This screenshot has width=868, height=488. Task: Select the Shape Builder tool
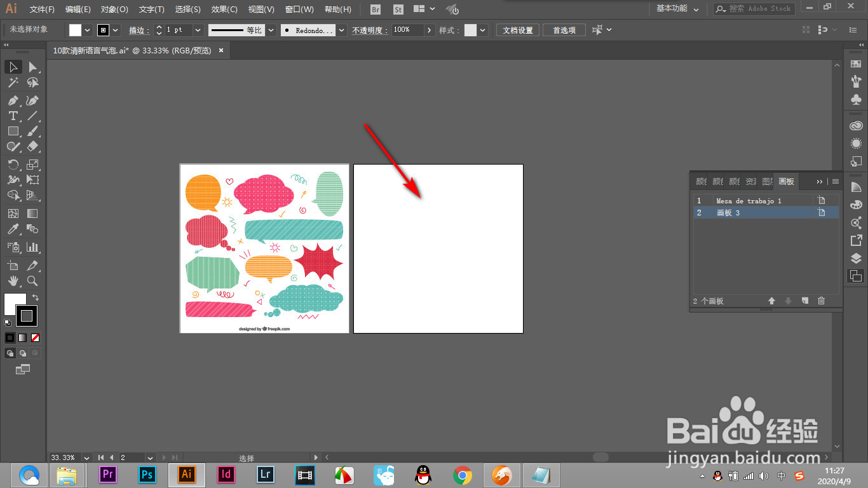pyautogui.click(x=13, y=195)
